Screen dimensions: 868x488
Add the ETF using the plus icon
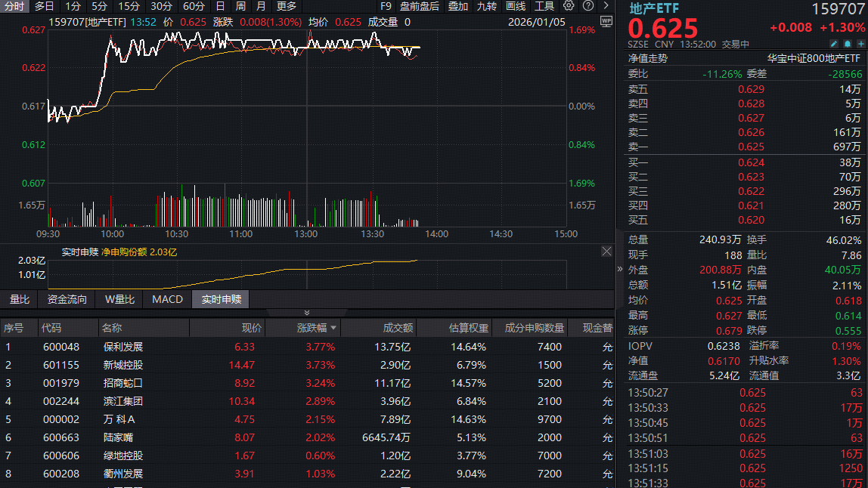(x=860, y=44)
